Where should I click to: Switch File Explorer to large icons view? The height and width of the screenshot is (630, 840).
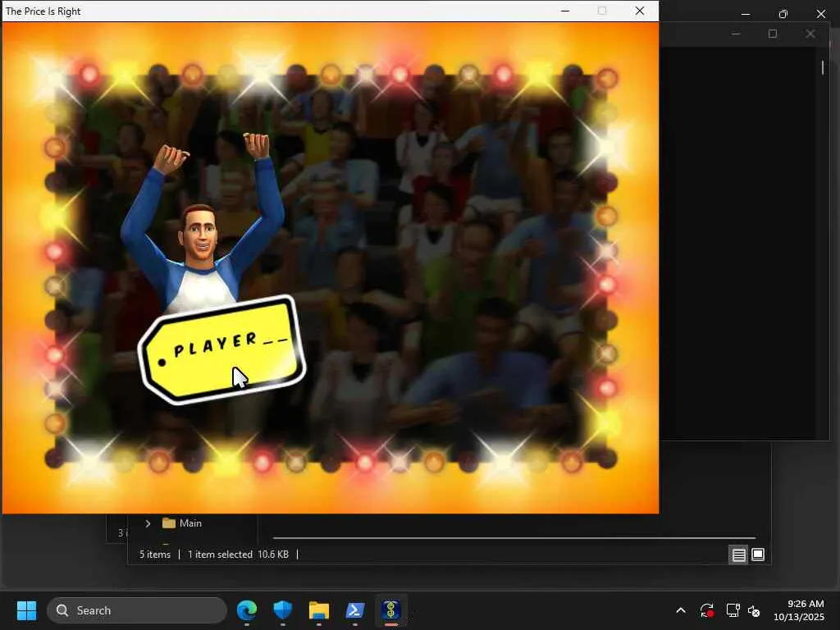point(758,555)
